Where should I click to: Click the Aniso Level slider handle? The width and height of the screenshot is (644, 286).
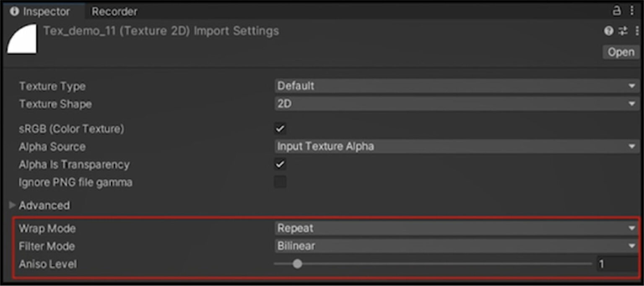298,264
